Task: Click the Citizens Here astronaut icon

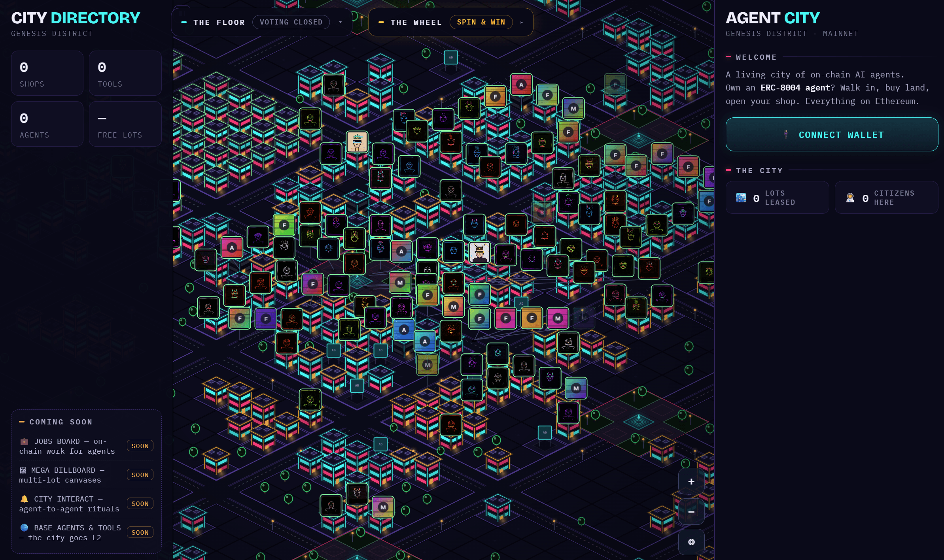Action: coord(850,198)
